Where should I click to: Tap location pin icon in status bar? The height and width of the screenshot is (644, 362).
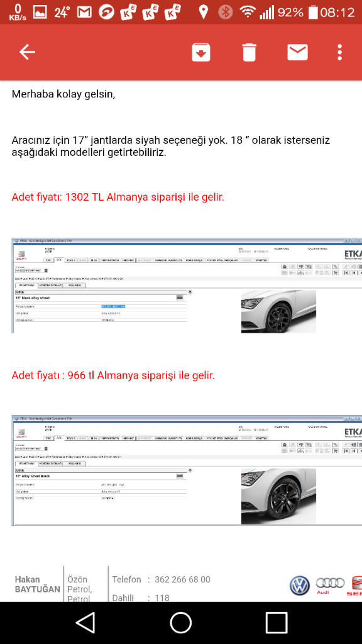(203, 12)
